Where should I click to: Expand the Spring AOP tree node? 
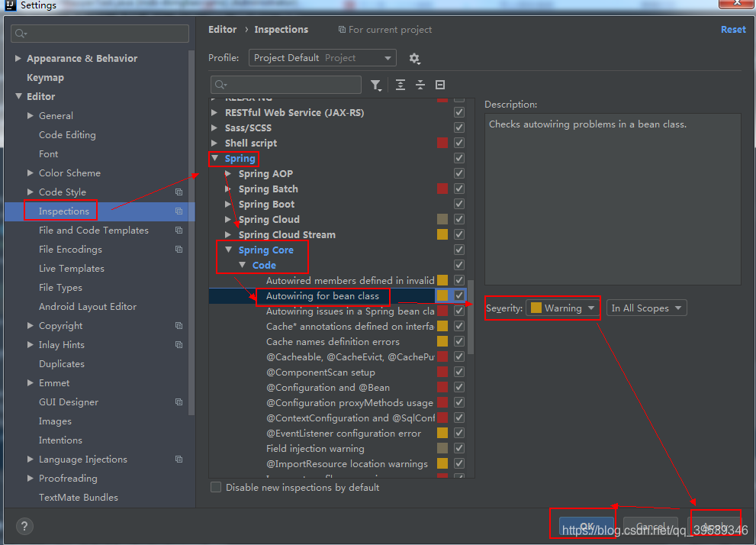point(227,173)
